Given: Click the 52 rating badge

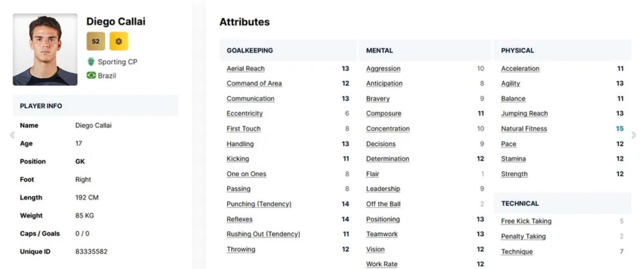Looking at the screenshot, I should point(96,41).
